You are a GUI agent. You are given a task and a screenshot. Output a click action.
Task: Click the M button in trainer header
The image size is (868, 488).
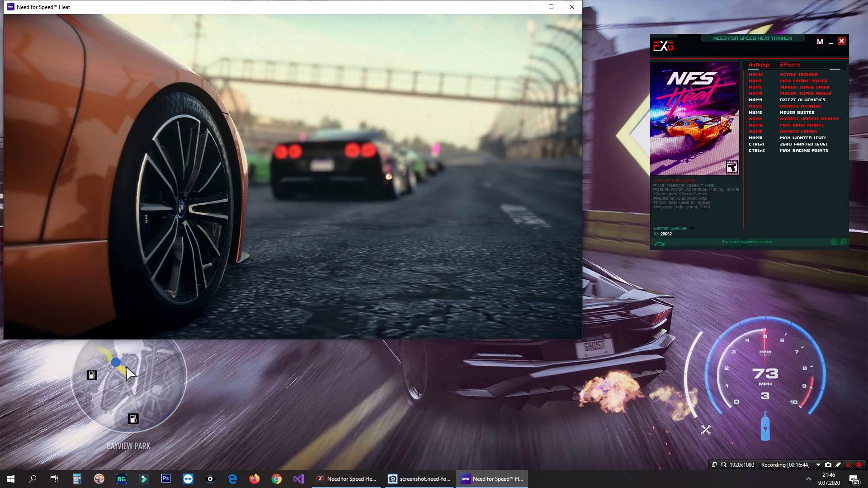[x=820, y=42]
